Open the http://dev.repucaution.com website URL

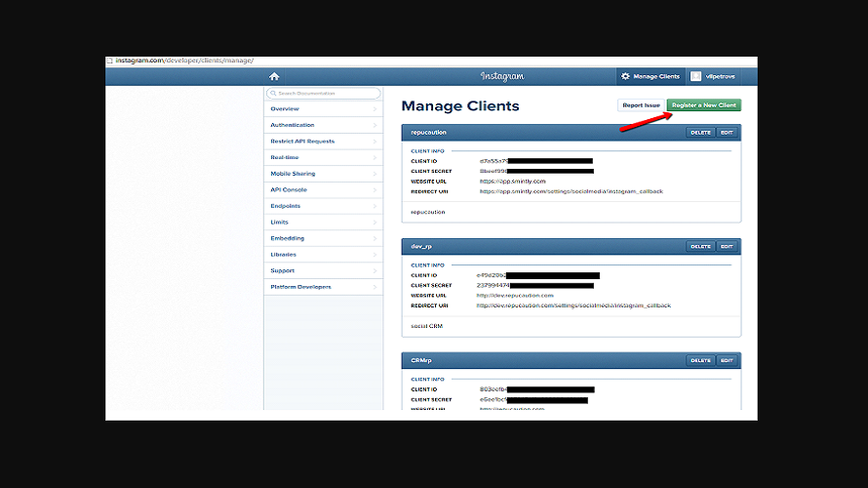[x=515, y=295]
